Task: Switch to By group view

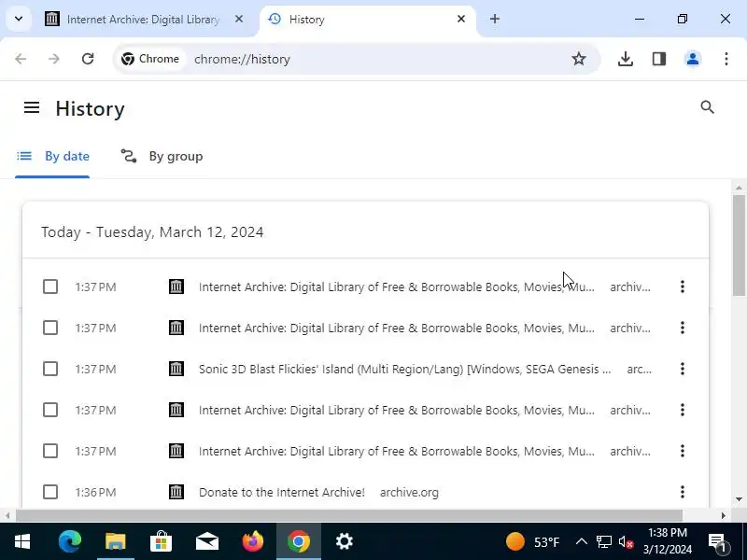Action: [x=162, y=157]
